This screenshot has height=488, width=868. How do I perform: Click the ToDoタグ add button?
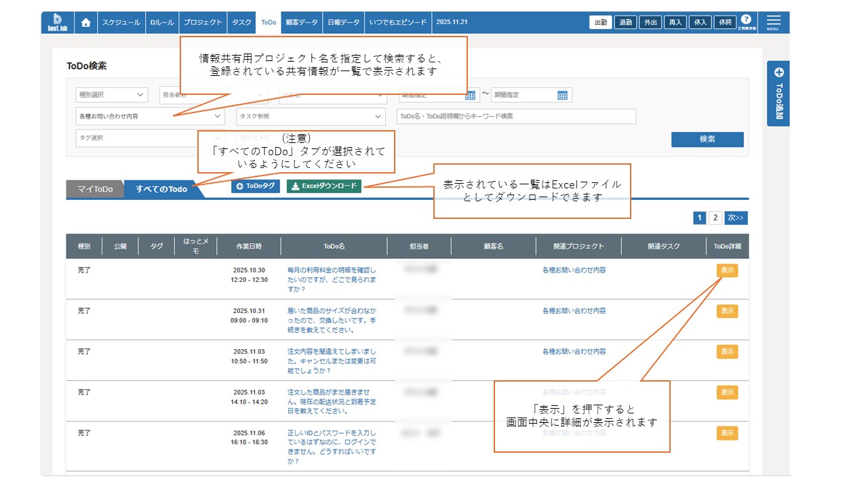pyautogui.click(x=256, y=186)
